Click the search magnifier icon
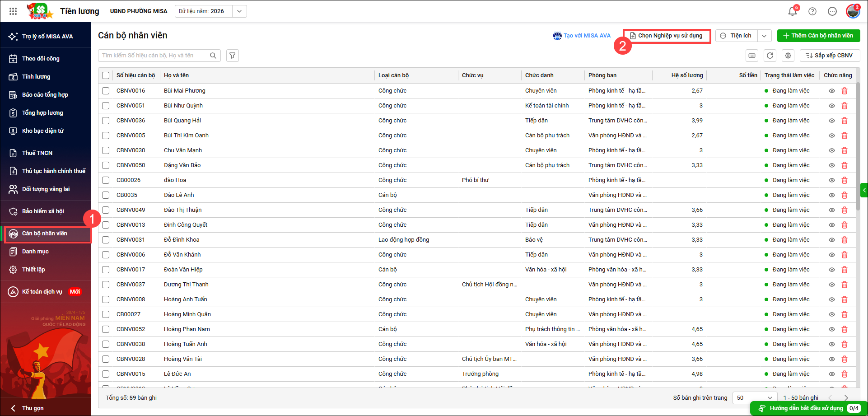 click(x=213, y=56)
